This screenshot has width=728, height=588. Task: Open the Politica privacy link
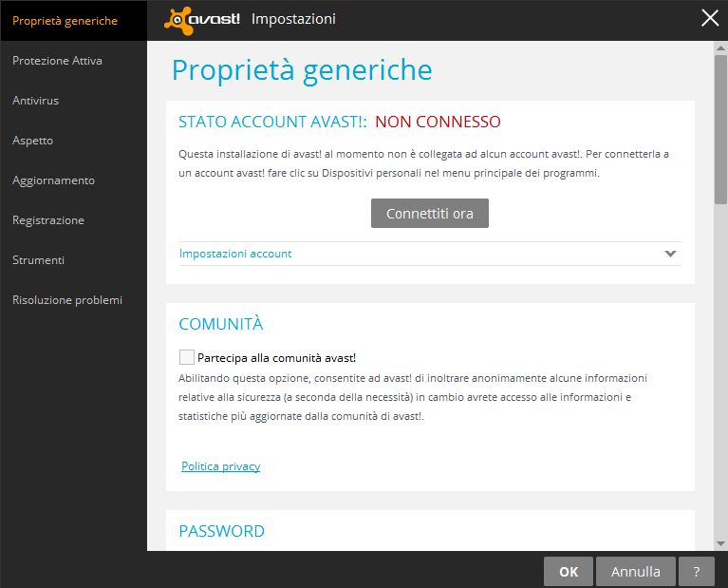point(220,466)
